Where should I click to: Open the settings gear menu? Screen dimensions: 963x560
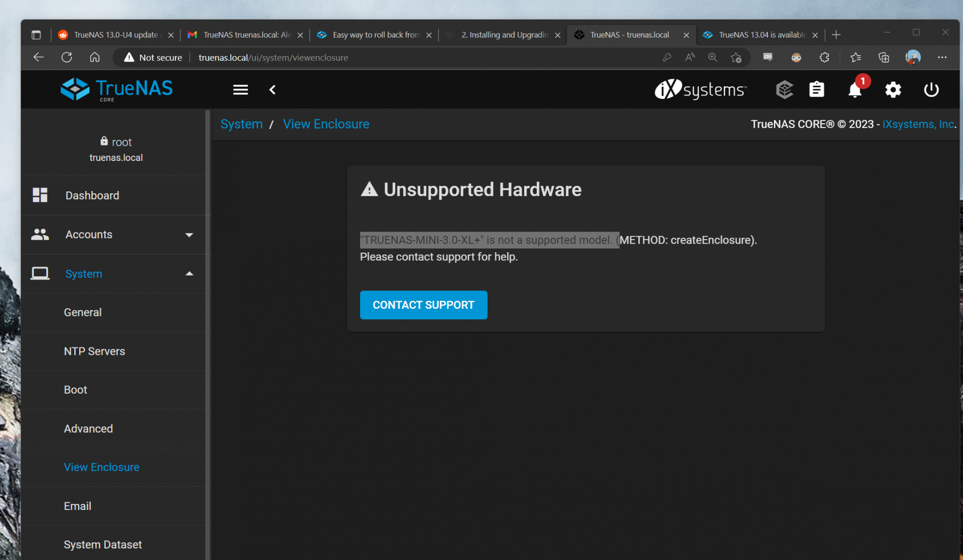(893, 90)
